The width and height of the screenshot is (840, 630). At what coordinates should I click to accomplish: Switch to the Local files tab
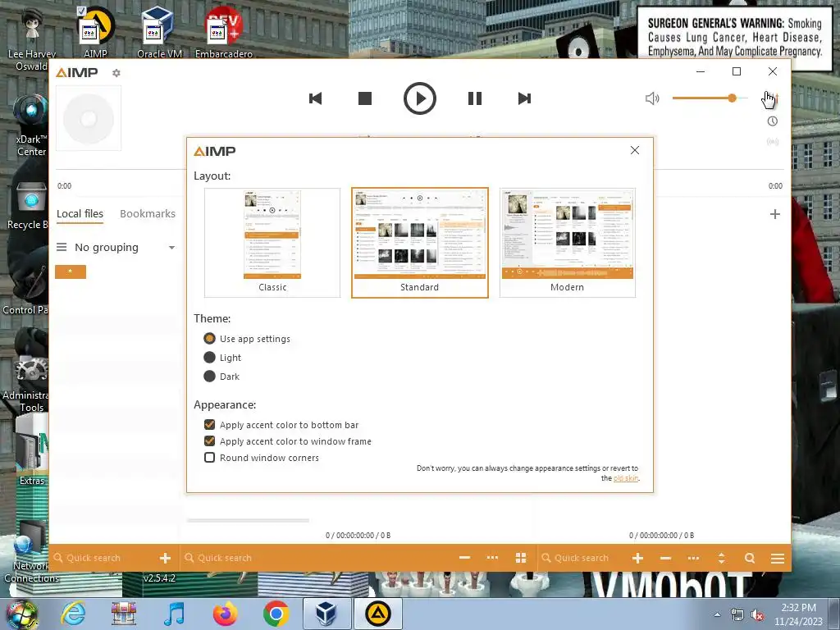pos(80,214)
